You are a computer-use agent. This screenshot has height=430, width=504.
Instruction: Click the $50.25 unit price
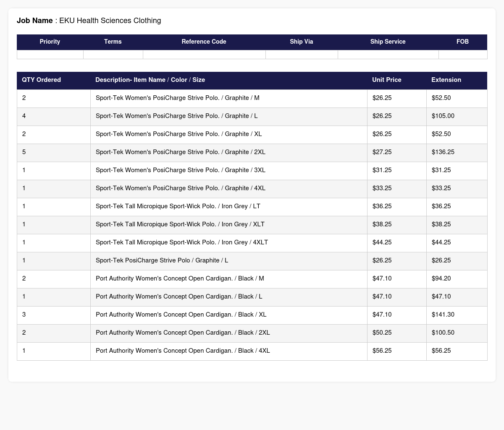click(x=382, y=333)
